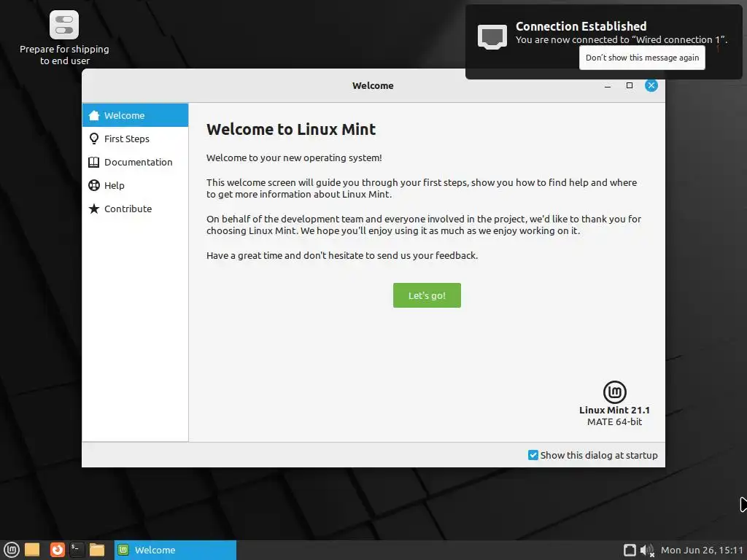Click 'Don't show this message again' button

(642, 58)
